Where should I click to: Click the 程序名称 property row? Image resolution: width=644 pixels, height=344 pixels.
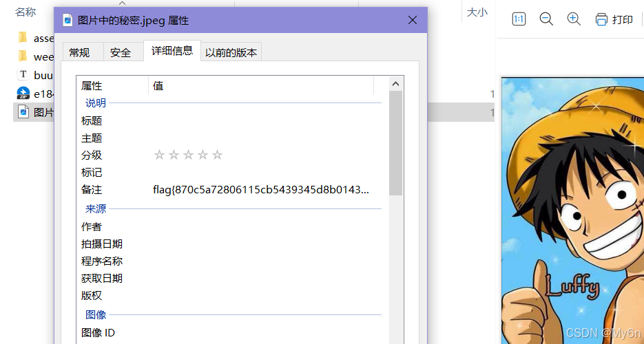coord(231,261)
